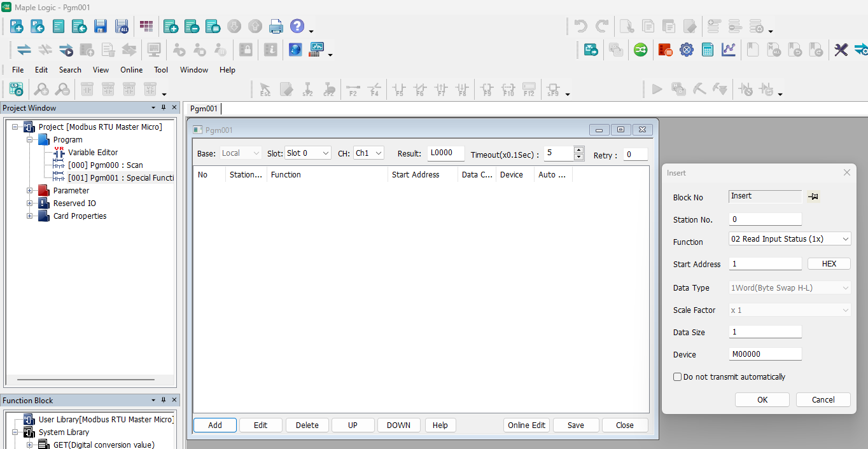Click the pin toggle next to Block No
This screenshot has width=868, height=449.
click(813, 196)
